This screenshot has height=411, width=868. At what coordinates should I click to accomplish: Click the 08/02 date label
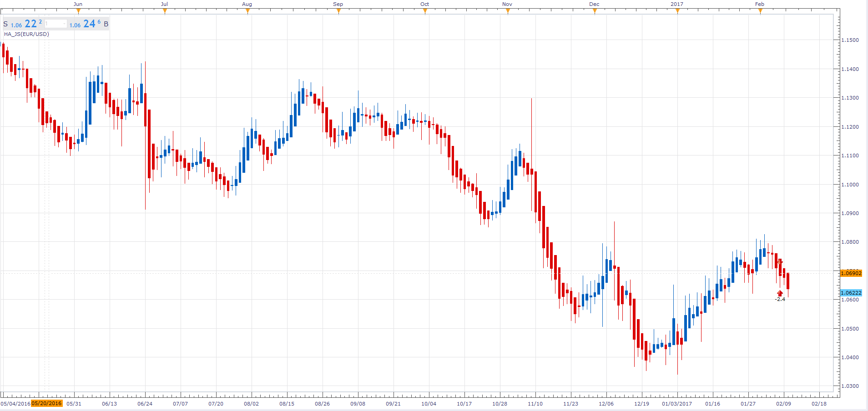coord(252,404)
